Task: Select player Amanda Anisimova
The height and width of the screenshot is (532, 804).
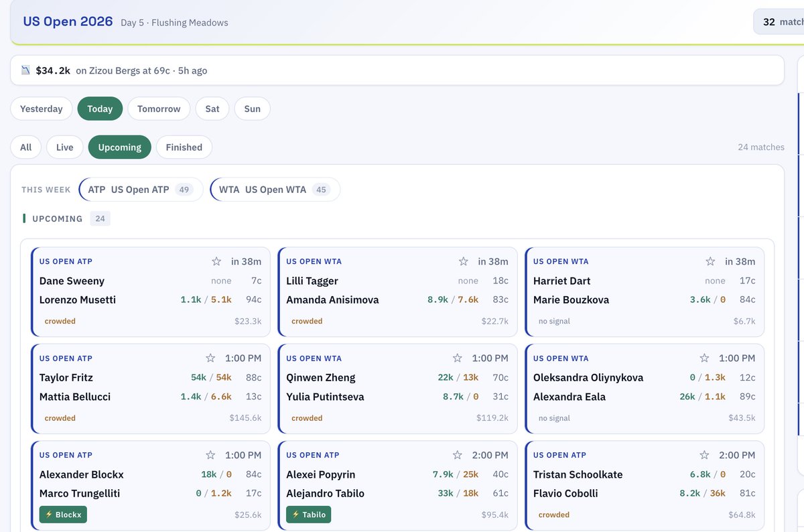Action: (332, 300)
